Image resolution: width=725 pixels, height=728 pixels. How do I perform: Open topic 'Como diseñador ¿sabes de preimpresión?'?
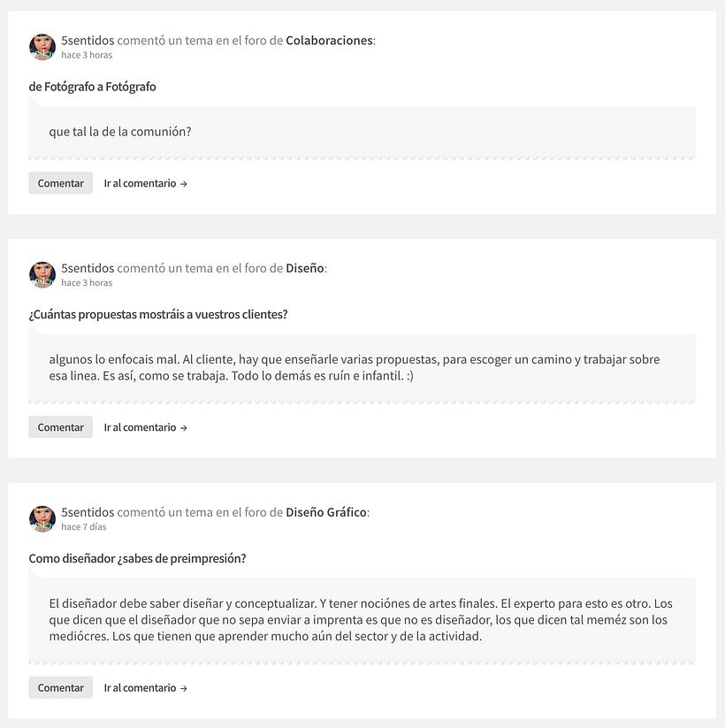click(x=137, y=558)
